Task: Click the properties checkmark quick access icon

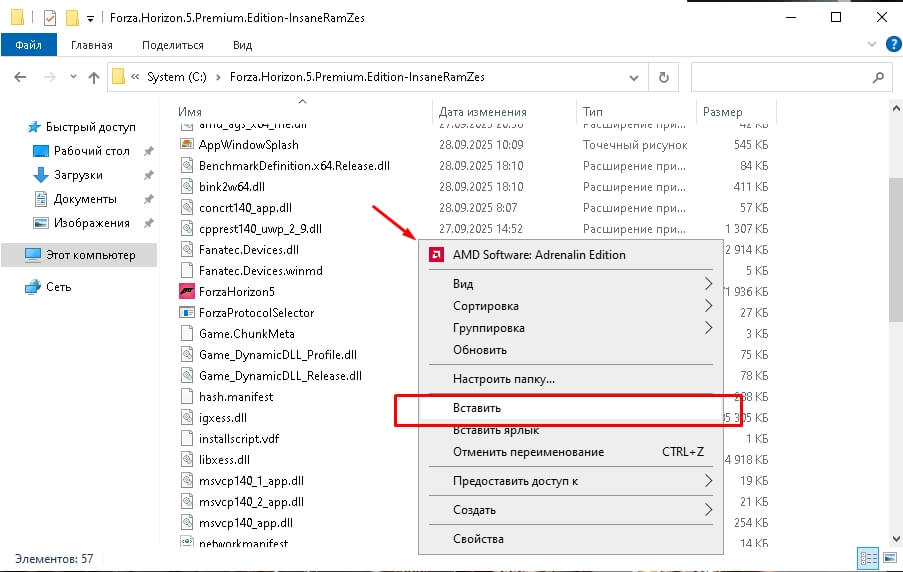Action: click(x=50, y=18)
